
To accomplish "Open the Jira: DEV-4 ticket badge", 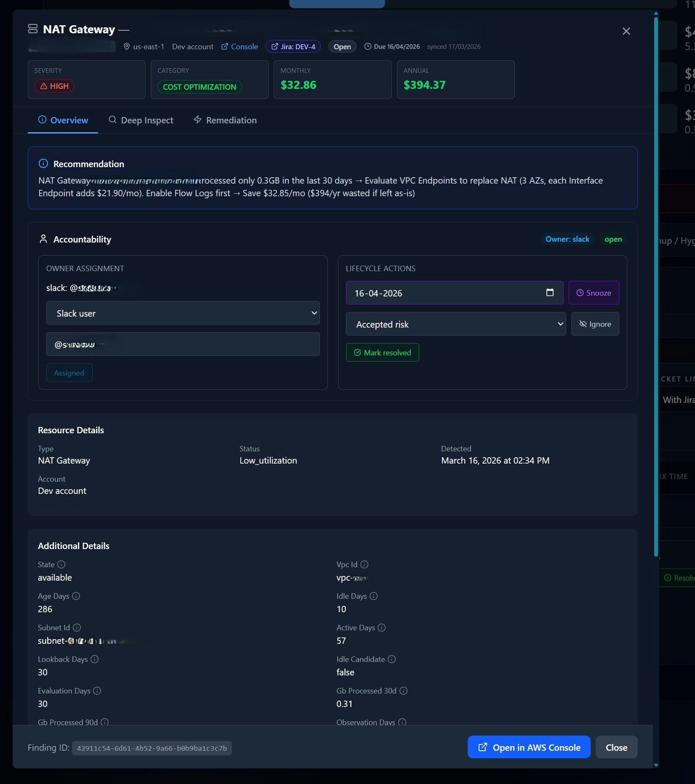I will point(293,47).
